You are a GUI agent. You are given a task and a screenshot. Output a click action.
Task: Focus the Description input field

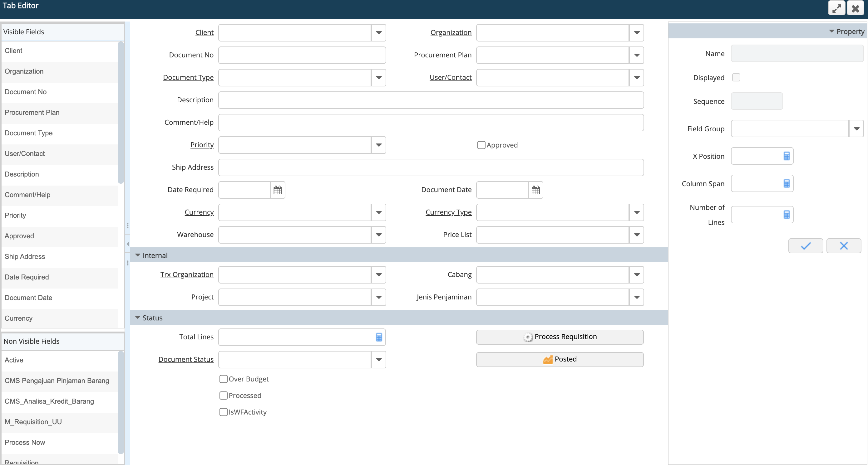[x=431, y=100]
